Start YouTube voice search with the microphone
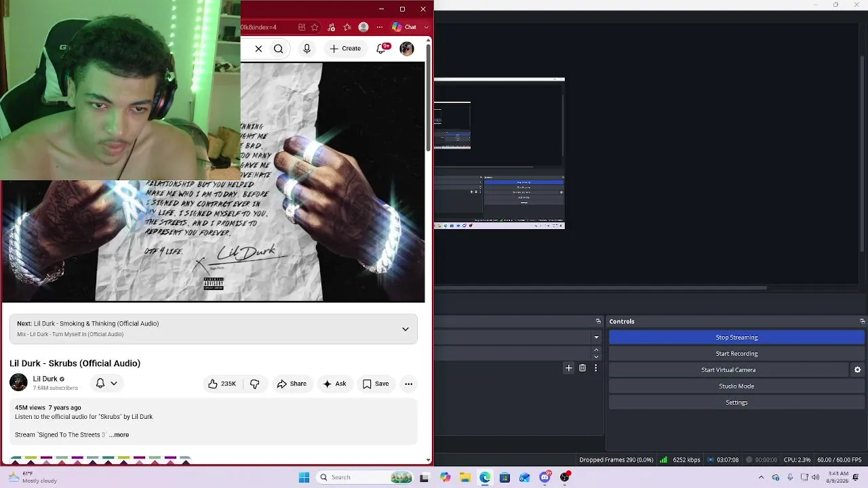Viewport: 868px width, 488px height. (x=307, y=49)
